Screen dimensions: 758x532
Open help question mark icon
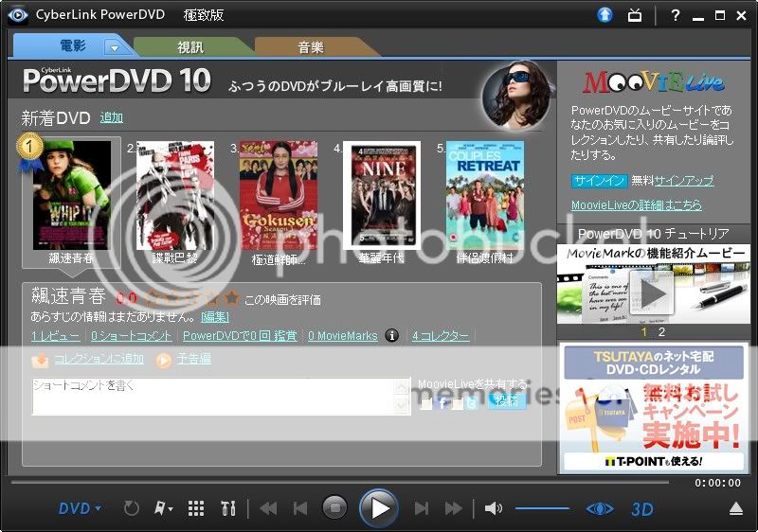[x=675, y=15]
